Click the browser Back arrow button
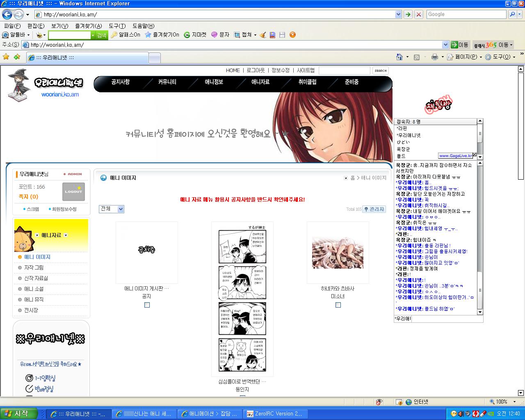Screen dimensions: 525x420 (7, 15)
